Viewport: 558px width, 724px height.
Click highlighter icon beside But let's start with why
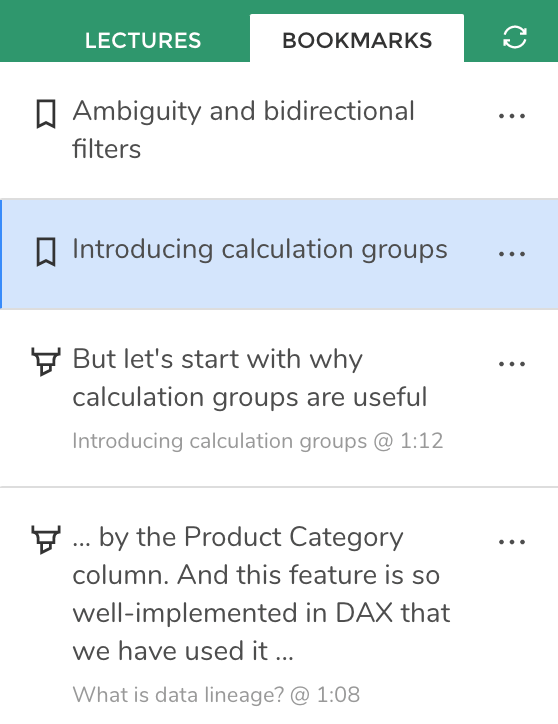[x=46, y=361]
